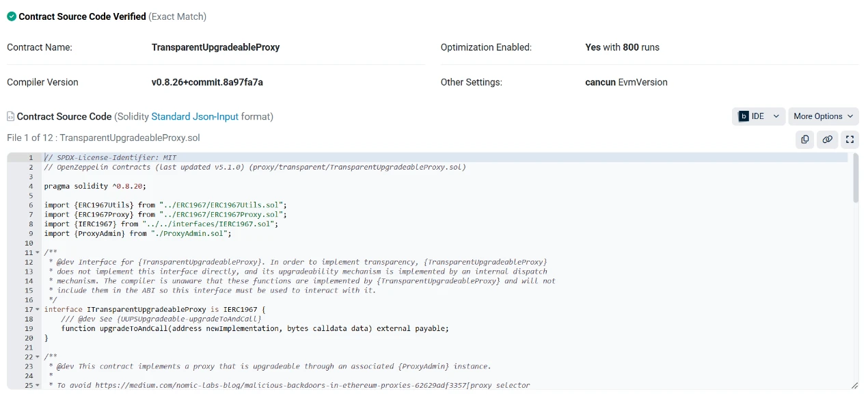Screen dimensions: 868x396
Task: Click the blue 'b' IDE logo icon
Action: [744, 116]
